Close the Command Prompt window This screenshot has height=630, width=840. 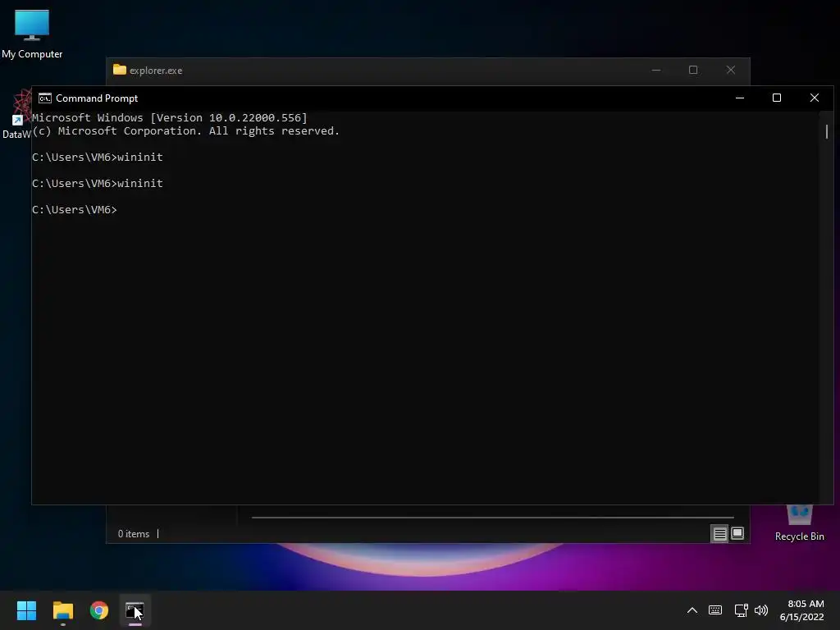(815, 98)
